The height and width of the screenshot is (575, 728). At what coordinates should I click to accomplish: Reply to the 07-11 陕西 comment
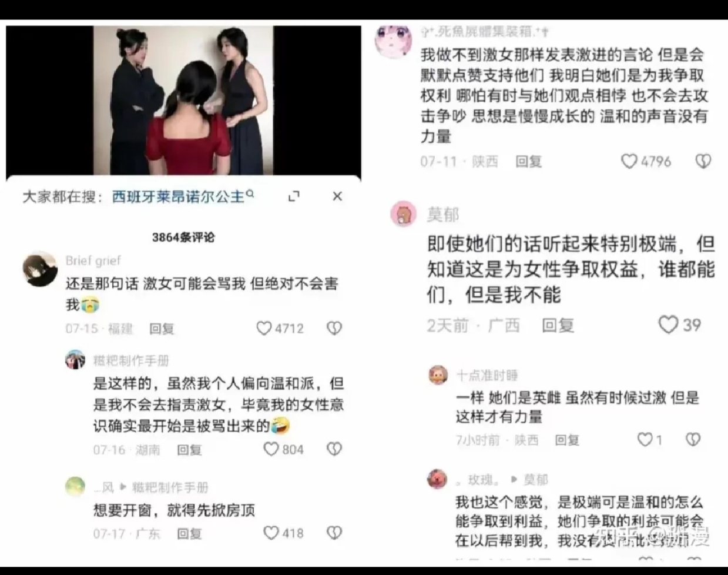coord(528,161)
